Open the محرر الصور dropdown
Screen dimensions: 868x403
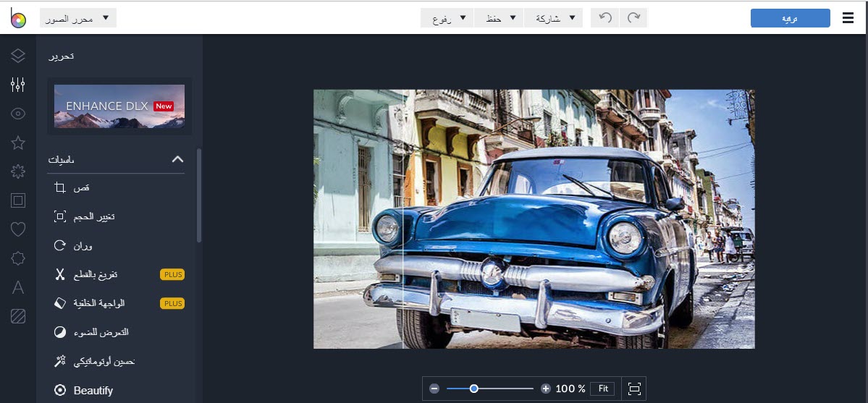point(78,18)
